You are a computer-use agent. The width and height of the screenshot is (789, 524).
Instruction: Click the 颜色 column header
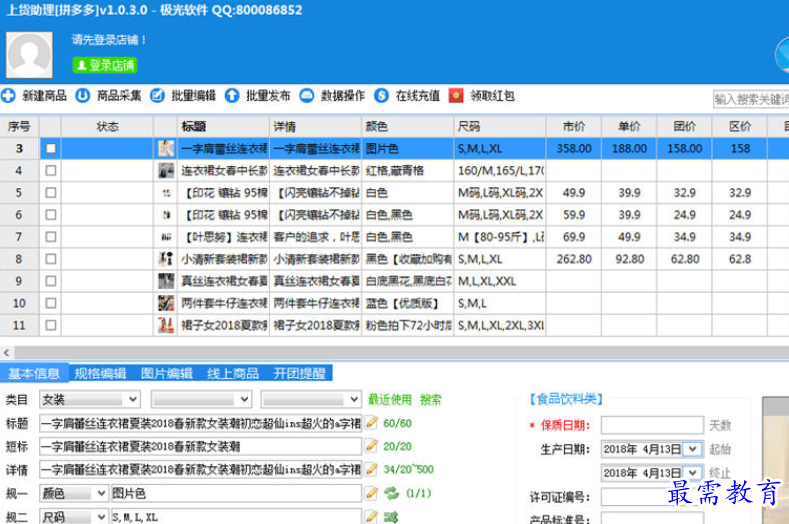(408, 126)
